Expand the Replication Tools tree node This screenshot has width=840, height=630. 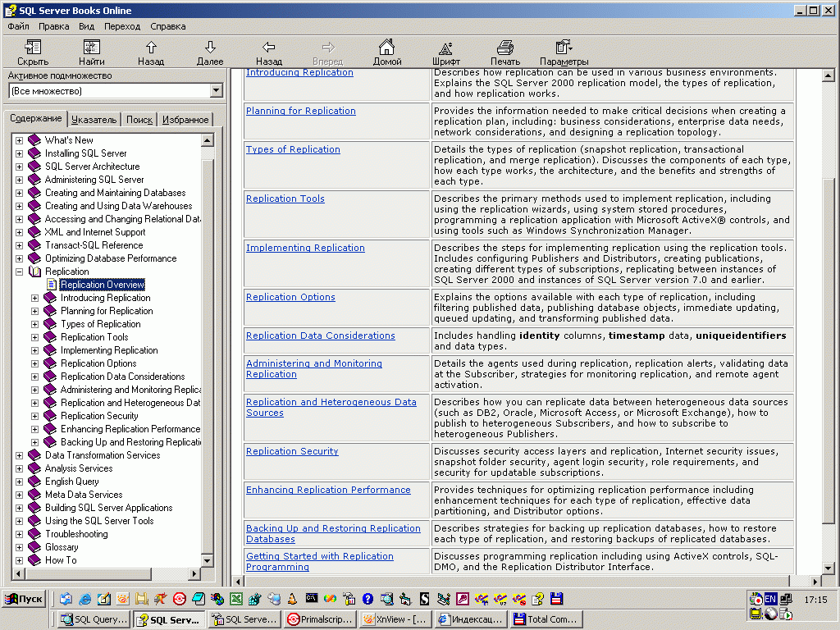point(34,337)
